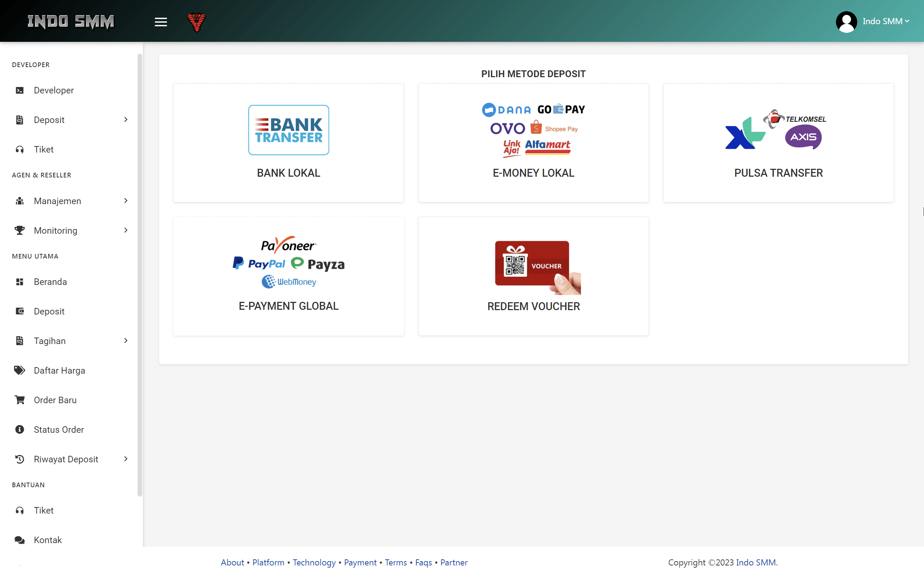Click the Faqs link in footer
This screenshot has width=924, height=577.
(423, 563)
